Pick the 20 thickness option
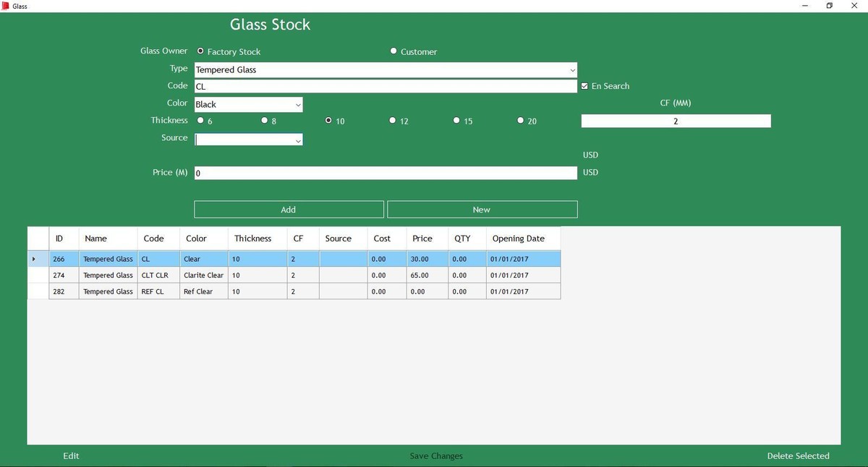The height and width of the screenshot is (467, 868). [x=521, y=121]
